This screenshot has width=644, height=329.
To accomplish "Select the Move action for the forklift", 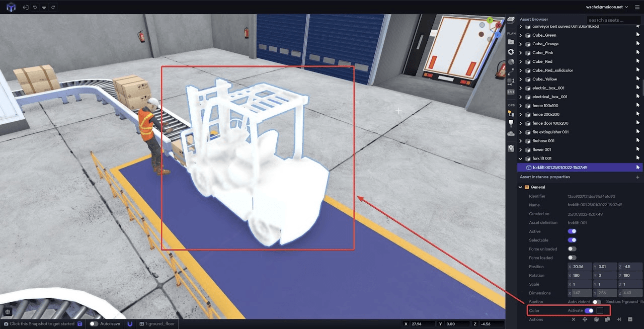I will (x=585, y=319).
